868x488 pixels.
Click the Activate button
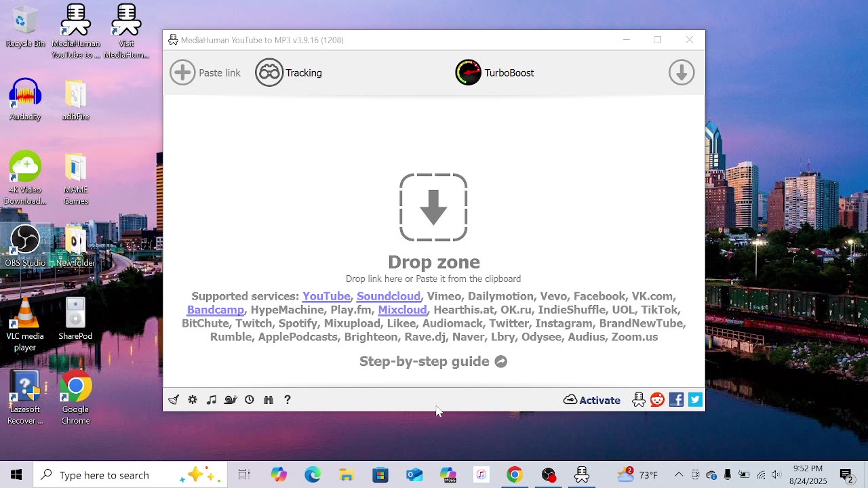pyautogui.click(x=592, y=400)
